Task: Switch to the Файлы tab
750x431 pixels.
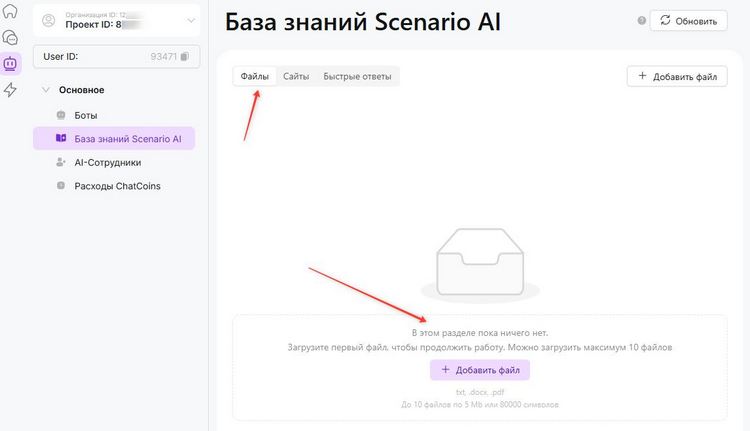Action: 254,76
